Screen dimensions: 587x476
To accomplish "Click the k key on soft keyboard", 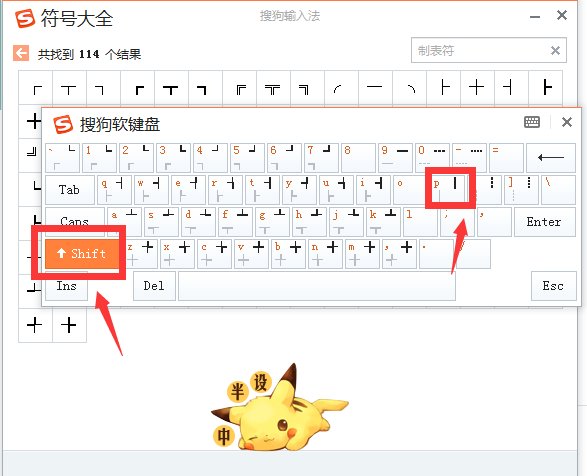I will [384, 222].
